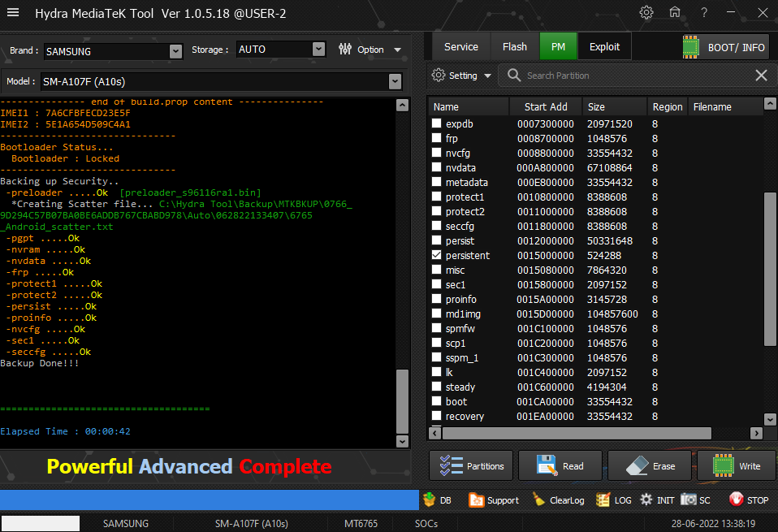
Task: Click the BOOT/ INFO chip button
Action: (x=725, y=47)
